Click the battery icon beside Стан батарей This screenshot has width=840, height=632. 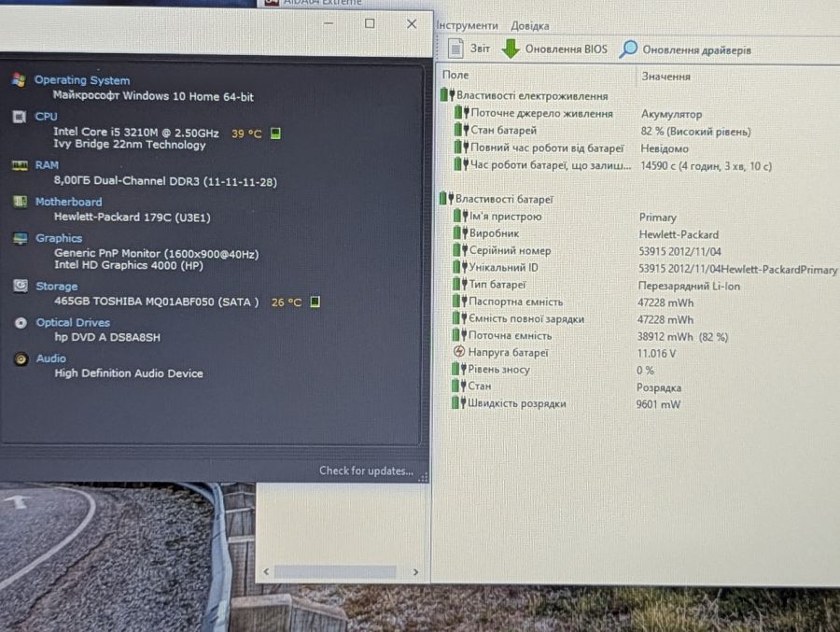(x=461, y=130)
